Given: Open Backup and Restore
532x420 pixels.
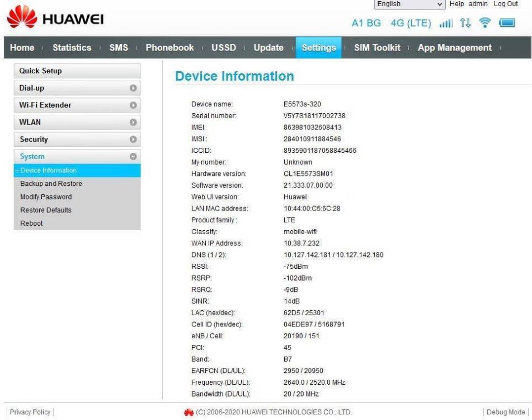Looking at the screenshot, I should click(51, 184).
